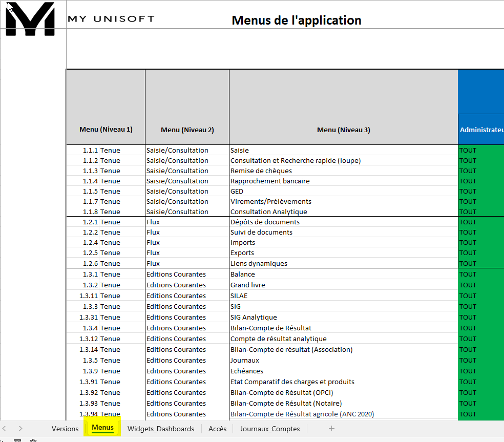Click the "1.3.31 Tenue" cell
Image resolution: width=504 pixels, height=442 pixels.
coord(106,318)
